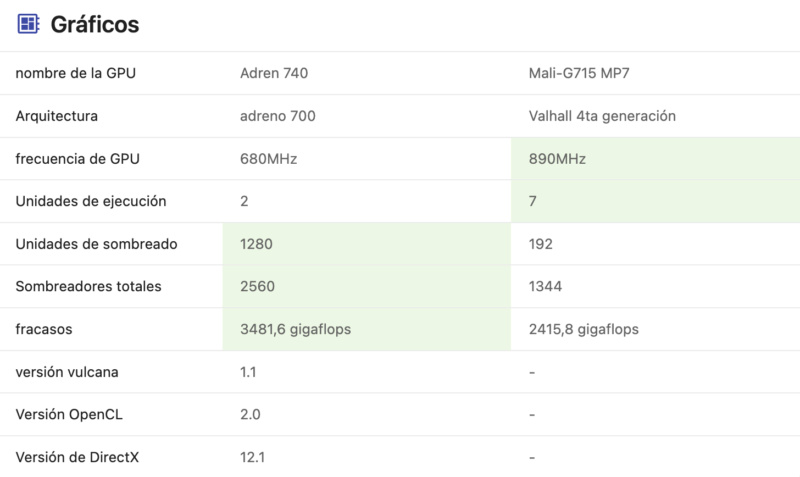The width and height of the screenshot is (800, 477).
Task: Click the Adren 740 GPU name
Action: click(x=274, y=73)
